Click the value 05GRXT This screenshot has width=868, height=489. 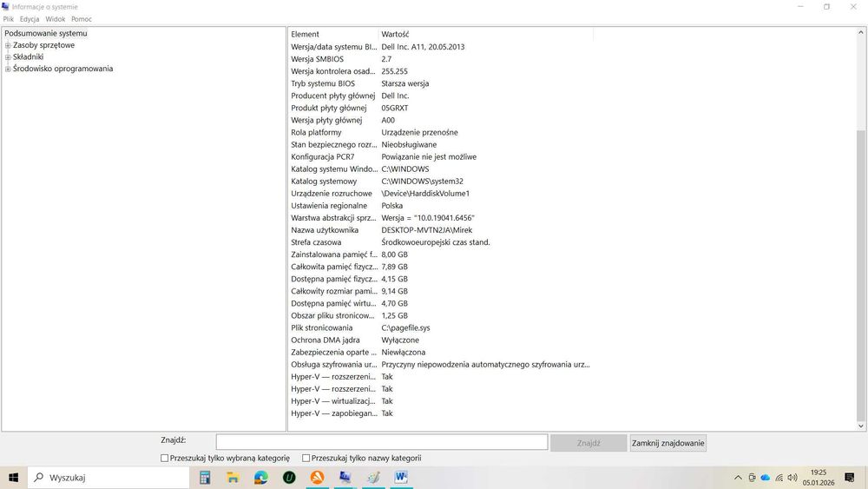pos(395,108)
